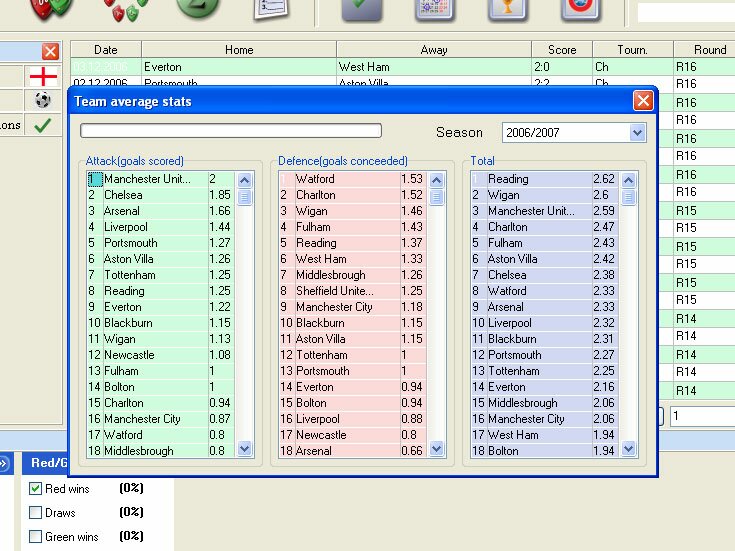Click the green check icon in left panel
The image size is (735, 551).
pyautogui.click(x=43, y=125)
